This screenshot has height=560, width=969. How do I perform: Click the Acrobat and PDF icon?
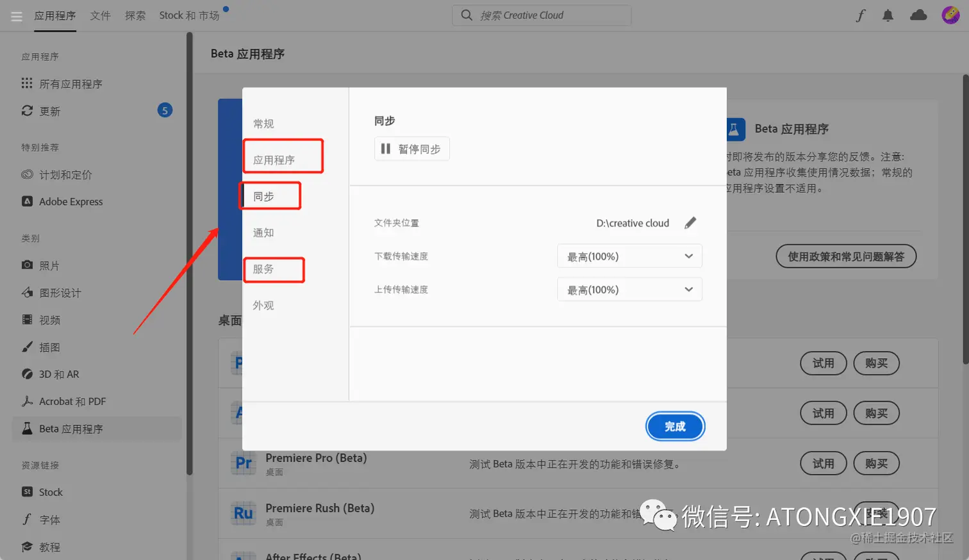[x=27, y=401]
